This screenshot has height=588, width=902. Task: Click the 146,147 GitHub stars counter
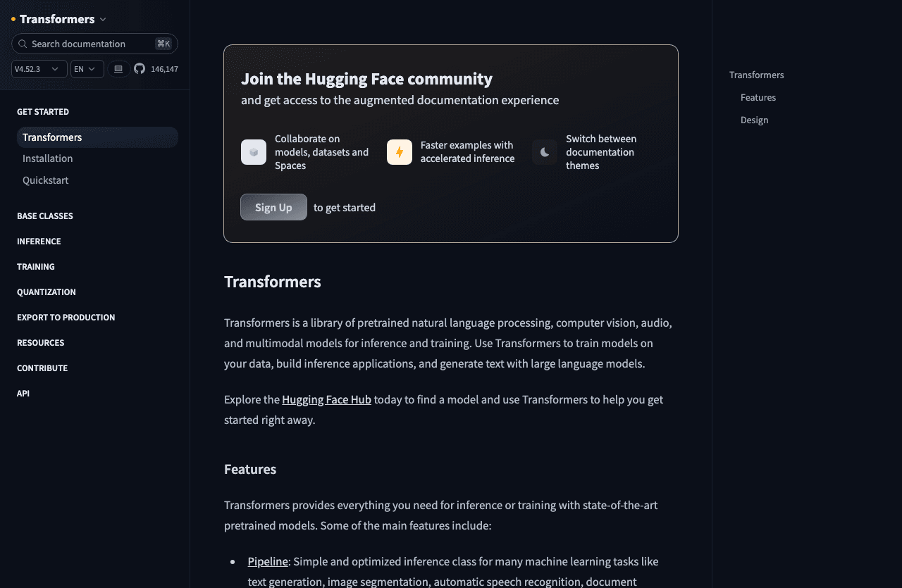coord(163,68)
